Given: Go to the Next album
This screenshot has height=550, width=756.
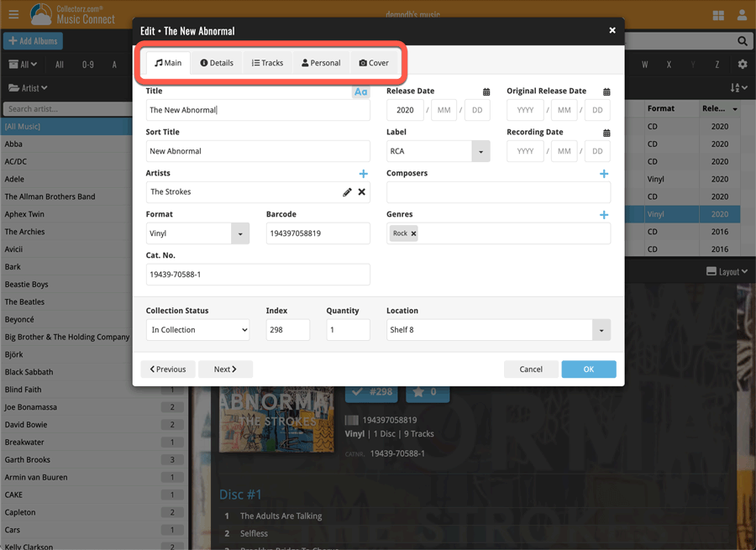Looking at the screenshot, I should [x=225, y=369].
